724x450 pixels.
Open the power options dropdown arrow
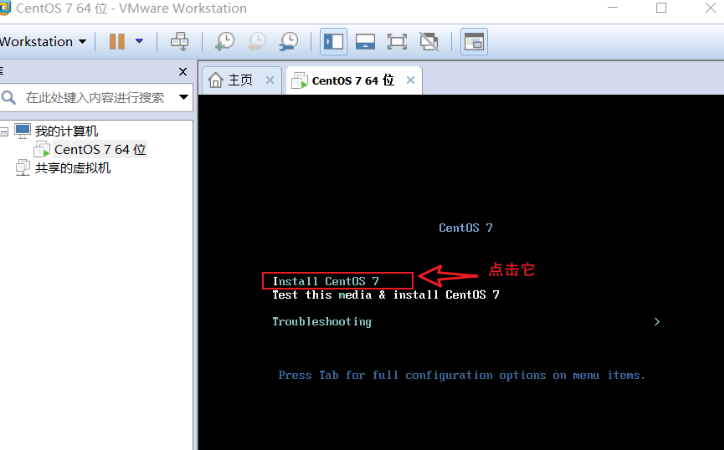139,42
